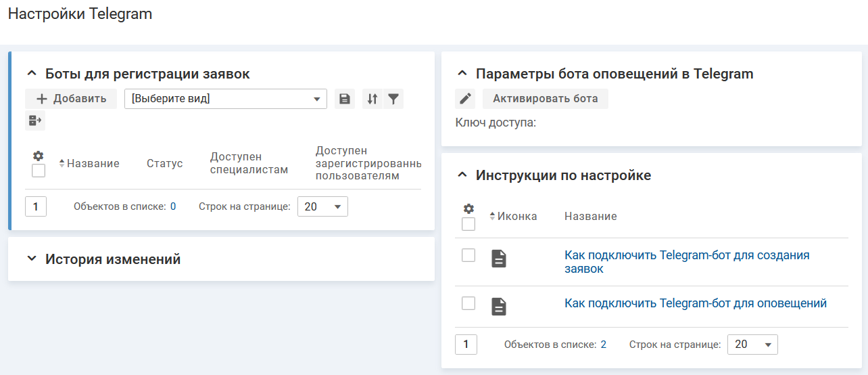Sort instructions by 'Иконка' column header
This screenshot has width=868, height=375.
click(516, 217)
